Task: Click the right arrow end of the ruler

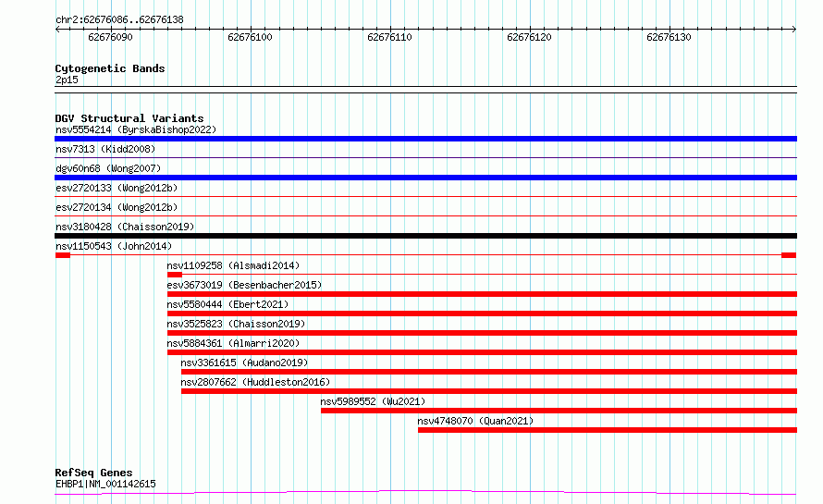Action: click(794, 30)
